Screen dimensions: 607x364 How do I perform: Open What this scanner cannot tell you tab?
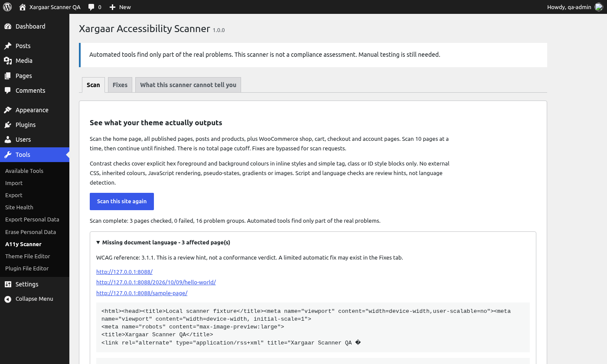point(188,85)
